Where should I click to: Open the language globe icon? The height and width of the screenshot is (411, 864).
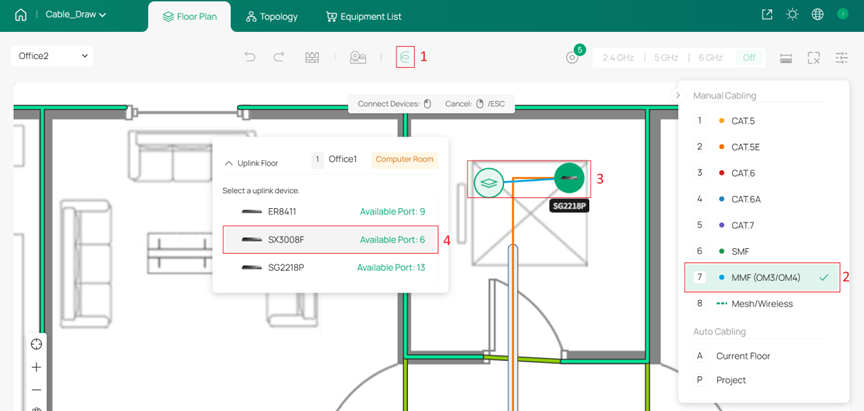pyautogui.click(x=818, y=15)
